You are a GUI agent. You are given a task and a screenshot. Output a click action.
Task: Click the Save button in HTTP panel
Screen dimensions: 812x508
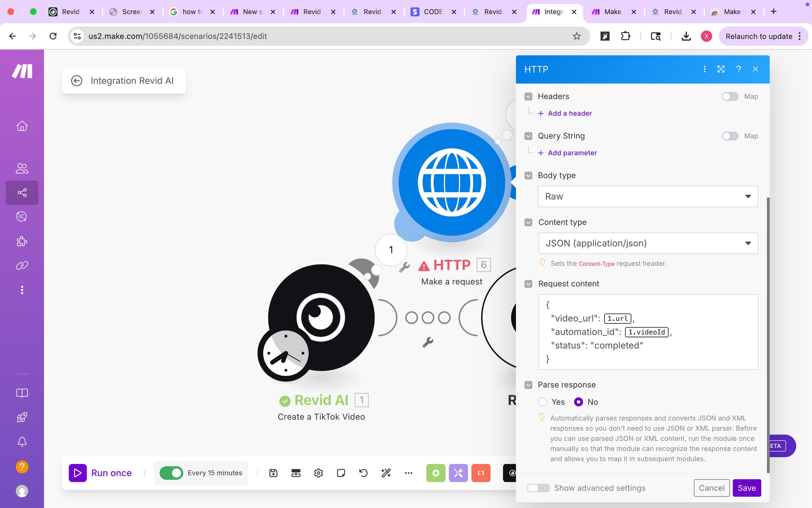747,488
